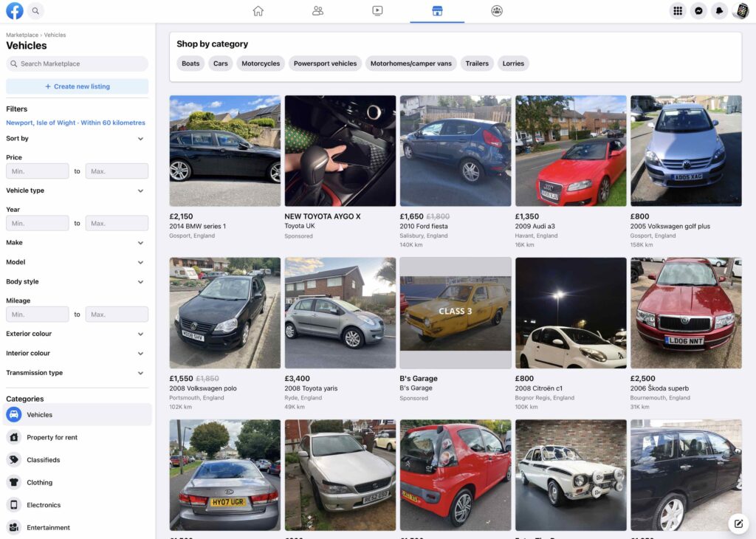Open the search magnifier icon top left

pyautogui.click(x=34, y=11)
